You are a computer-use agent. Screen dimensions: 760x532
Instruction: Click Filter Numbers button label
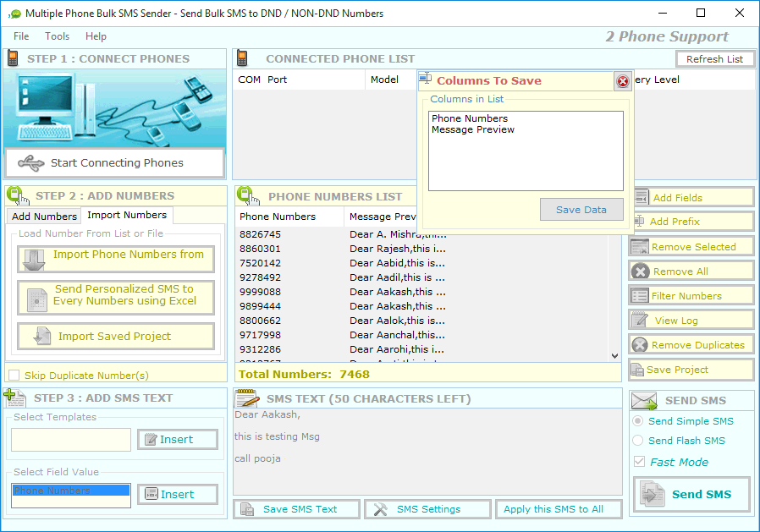click(686, 296)
